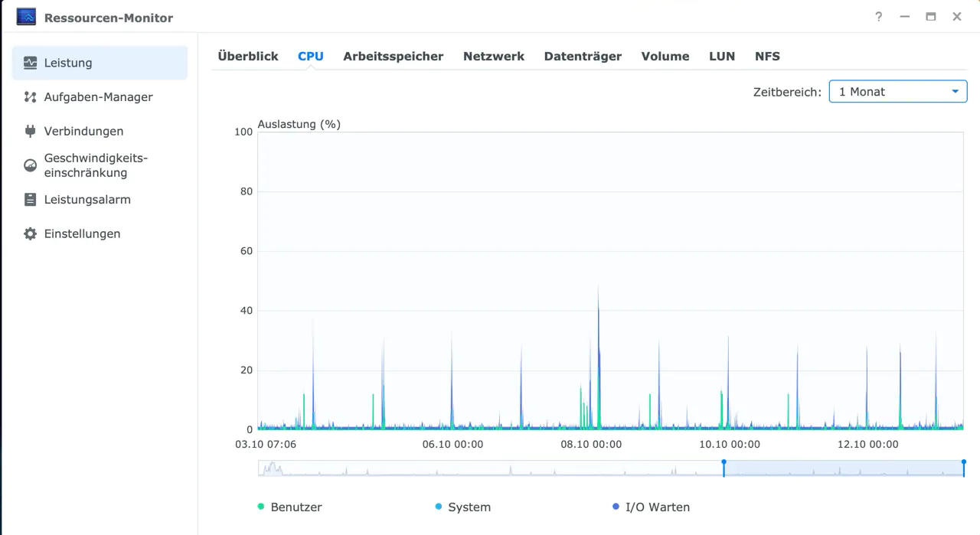Viewport: 980px width, 535px height.
Task: Open the Zeitbereich 1 Monat dropdown
Action: click(898, 92)
